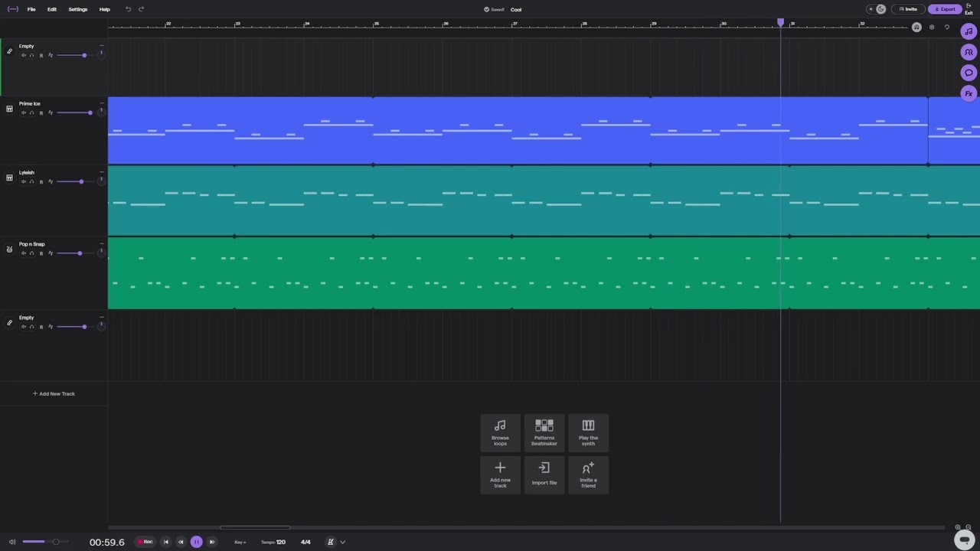Click the Export button
The width and height of the screenshot is (980, 551).
pyautogui.click(x=945, y=9)
